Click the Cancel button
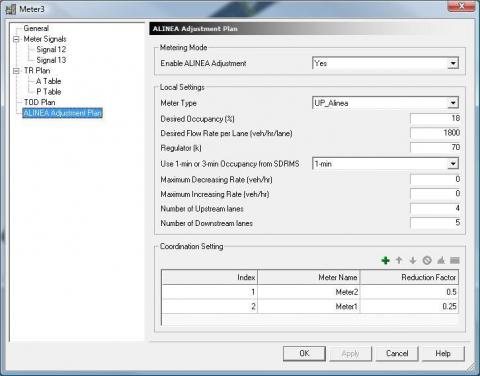This screenshot has height=376, width=480. (397, 353)
